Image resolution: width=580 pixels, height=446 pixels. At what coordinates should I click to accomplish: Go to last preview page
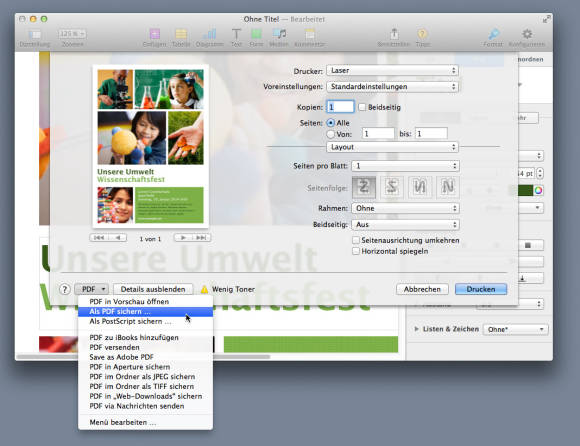pyautogui.click(x=201, y=237)
